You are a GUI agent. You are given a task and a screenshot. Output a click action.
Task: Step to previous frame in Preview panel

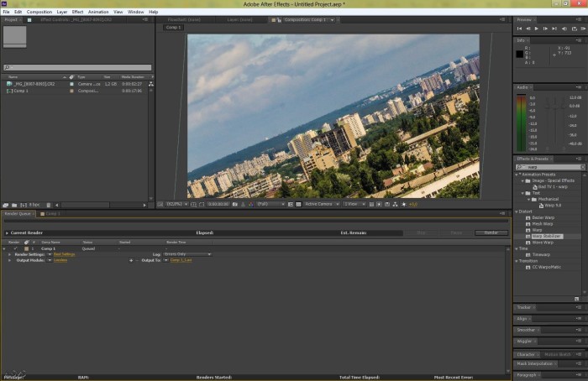(528, 29)
